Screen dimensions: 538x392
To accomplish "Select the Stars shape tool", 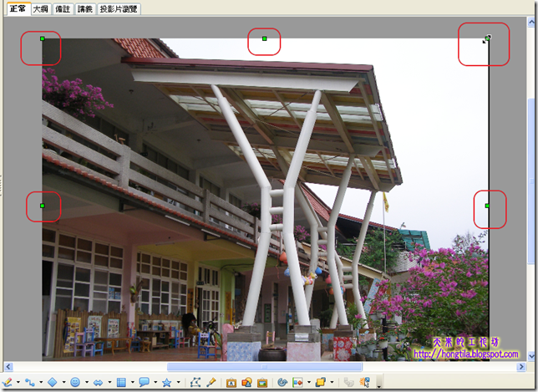I will [x=167, y=382].
